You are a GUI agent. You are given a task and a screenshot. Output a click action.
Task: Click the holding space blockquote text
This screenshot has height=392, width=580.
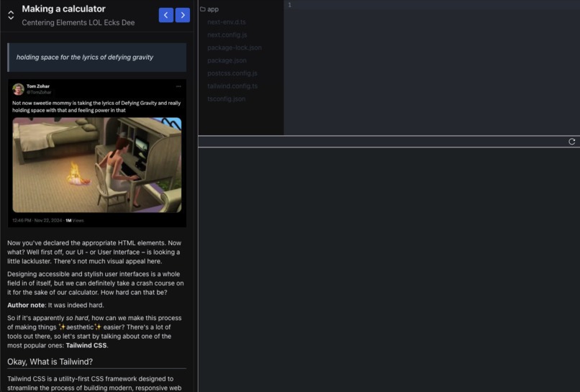click(x=85, y=58)
